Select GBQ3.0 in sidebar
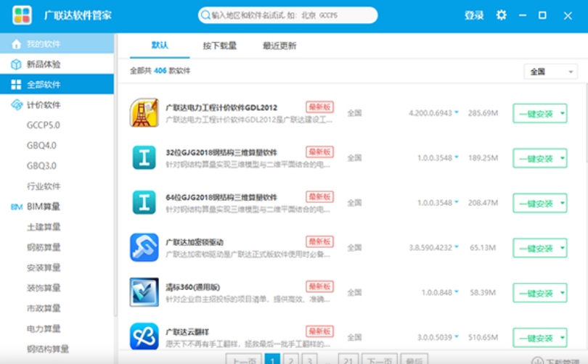588x364 pixels. [41, 165]
